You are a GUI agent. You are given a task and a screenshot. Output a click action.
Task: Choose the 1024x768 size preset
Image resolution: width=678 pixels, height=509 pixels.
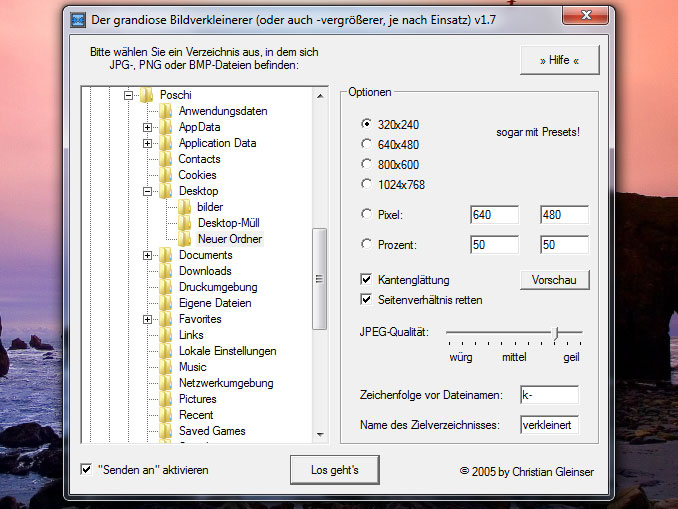pos(366,184)
